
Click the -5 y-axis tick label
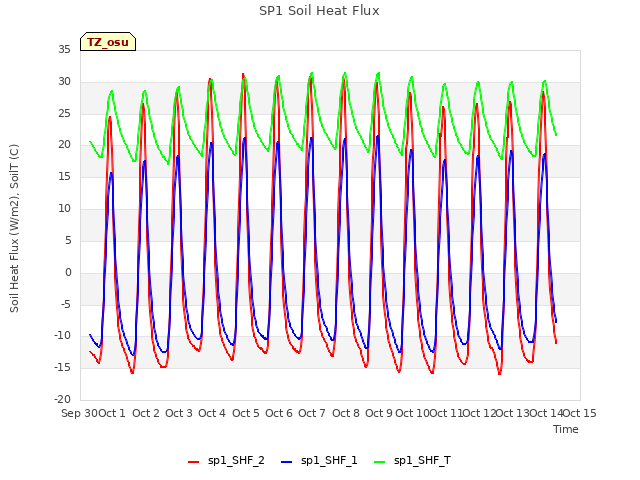click(65, 304)
